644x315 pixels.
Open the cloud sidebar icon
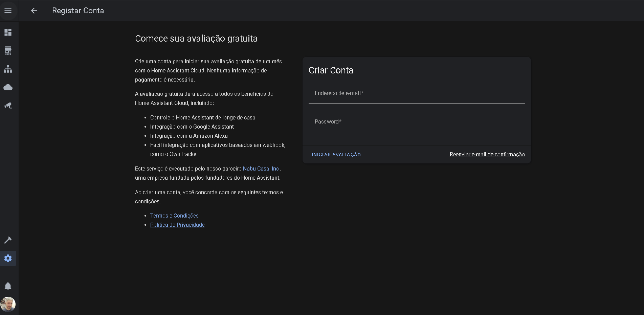[x=8, y=87]
